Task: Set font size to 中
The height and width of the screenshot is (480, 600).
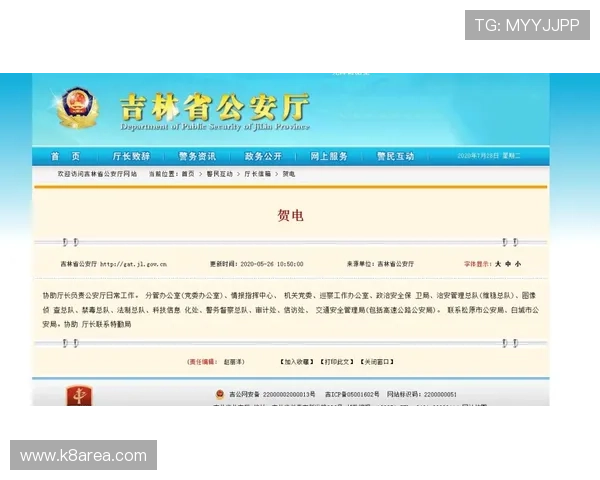Action: (508, 264)
